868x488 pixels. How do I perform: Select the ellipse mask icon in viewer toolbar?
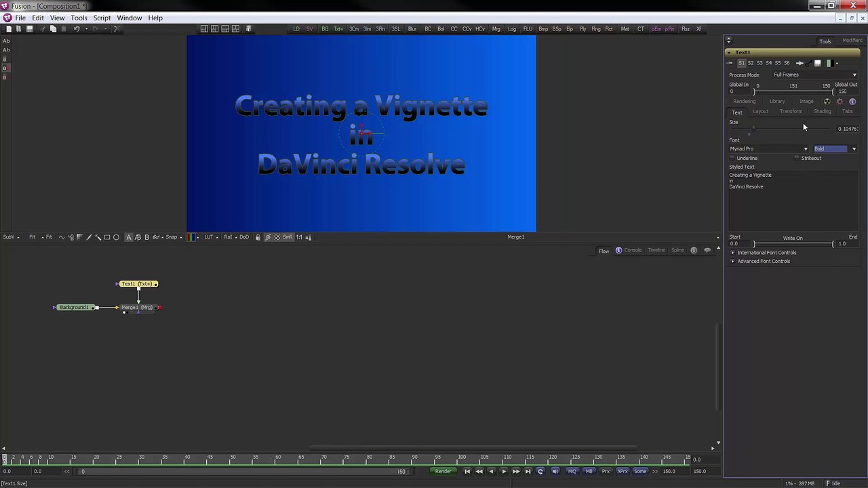tap(116, 237)
